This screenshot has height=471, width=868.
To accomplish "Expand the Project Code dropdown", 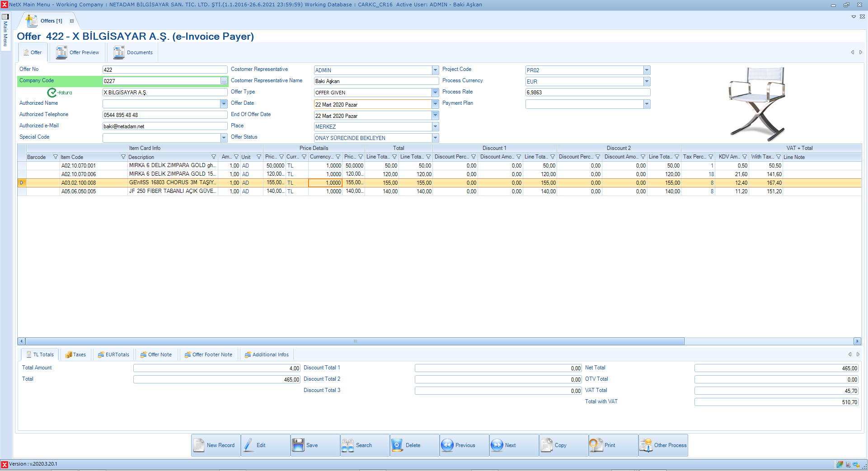I will (x=647, y=70).
